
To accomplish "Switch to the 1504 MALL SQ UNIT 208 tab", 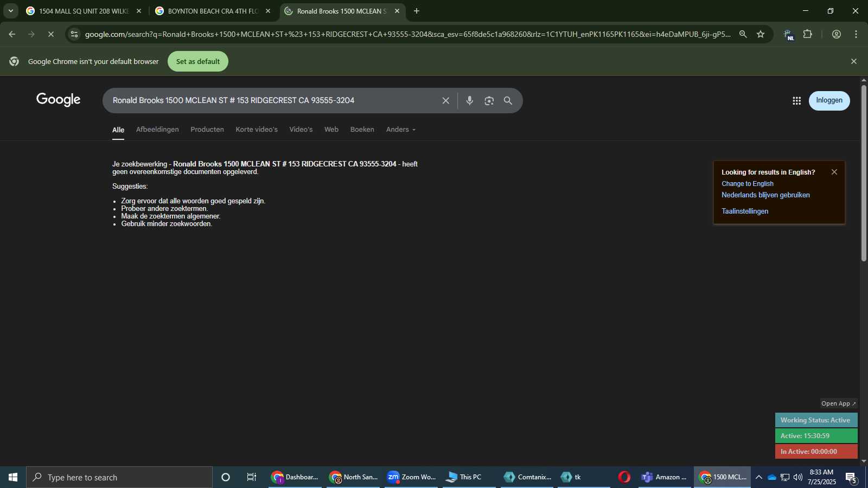I will [x=83, y=11].
